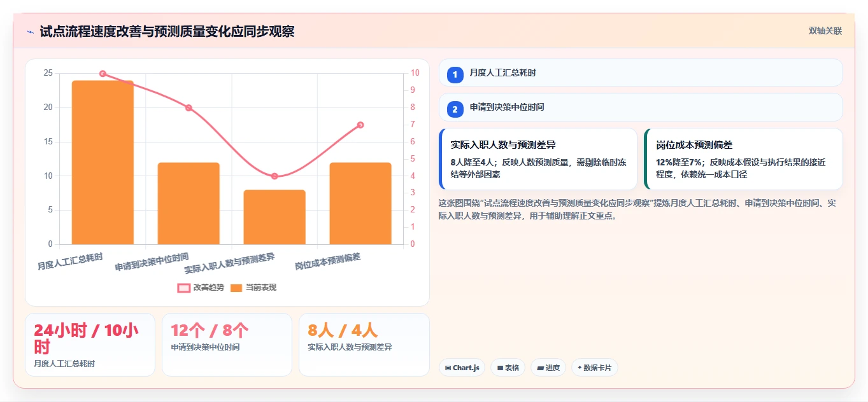The width and height of the screenshot is (868, 402).
Task: Click the text 8人降至4人 in the card
Action: click(x=473, y=162)
